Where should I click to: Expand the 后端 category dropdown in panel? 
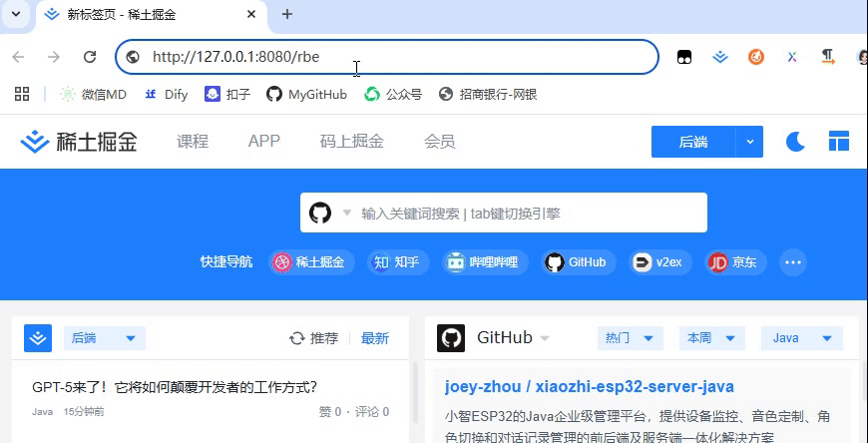coord(104,338)
